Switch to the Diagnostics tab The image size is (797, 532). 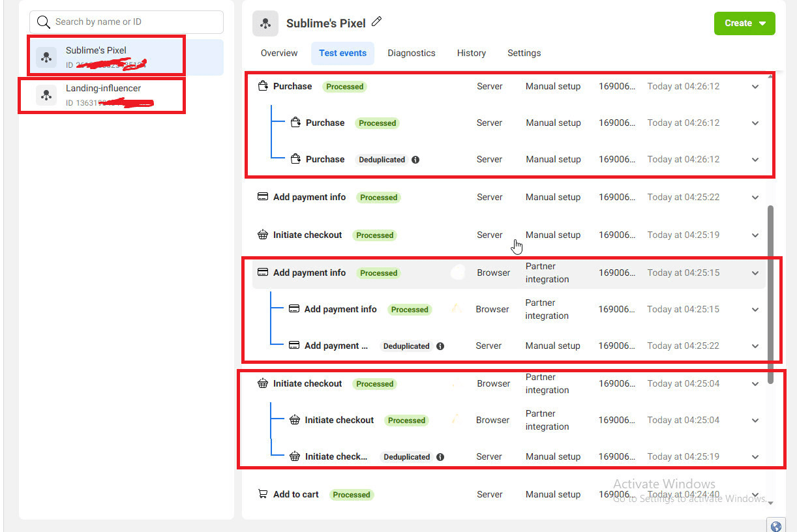pos(412,53)
